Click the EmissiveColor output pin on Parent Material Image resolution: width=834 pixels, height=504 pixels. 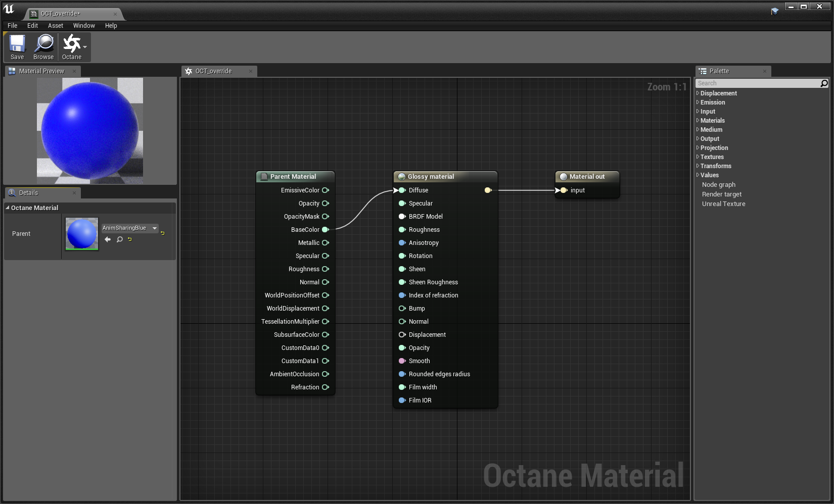click(326, 190)
